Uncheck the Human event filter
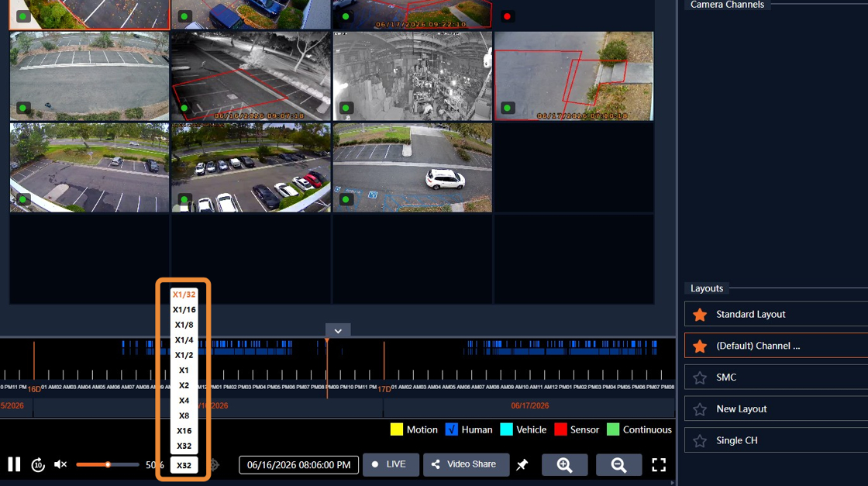 click(x=451, y=429)
